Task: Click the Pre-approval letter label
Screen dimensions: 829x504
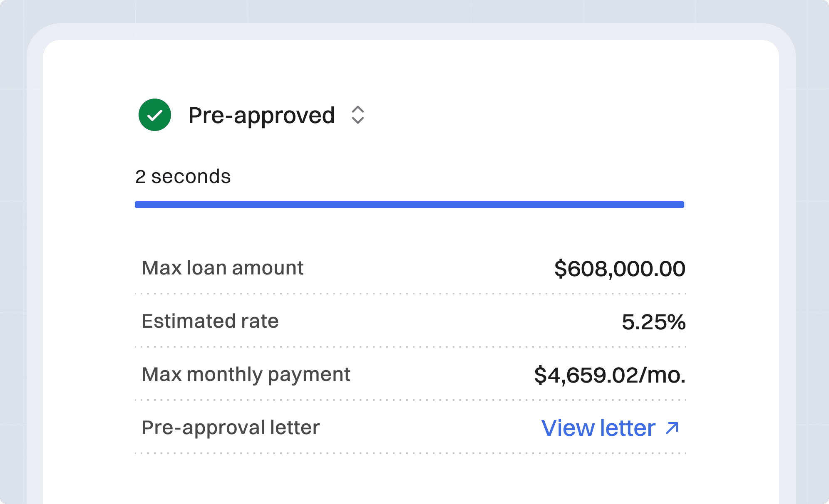Action: [230, 427]
